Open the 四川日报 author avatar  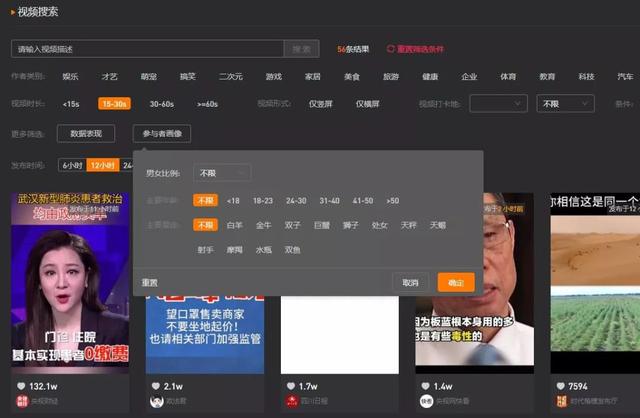click(x=291, y=401)
